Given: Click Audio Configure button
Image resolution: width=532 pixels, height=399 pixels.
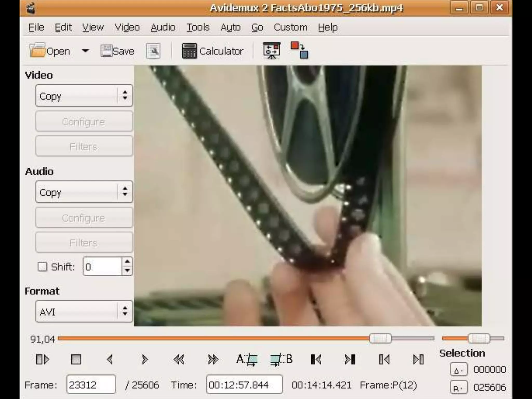Looking at the screenshot, I should pyautogui.click(x=84, y=218).
